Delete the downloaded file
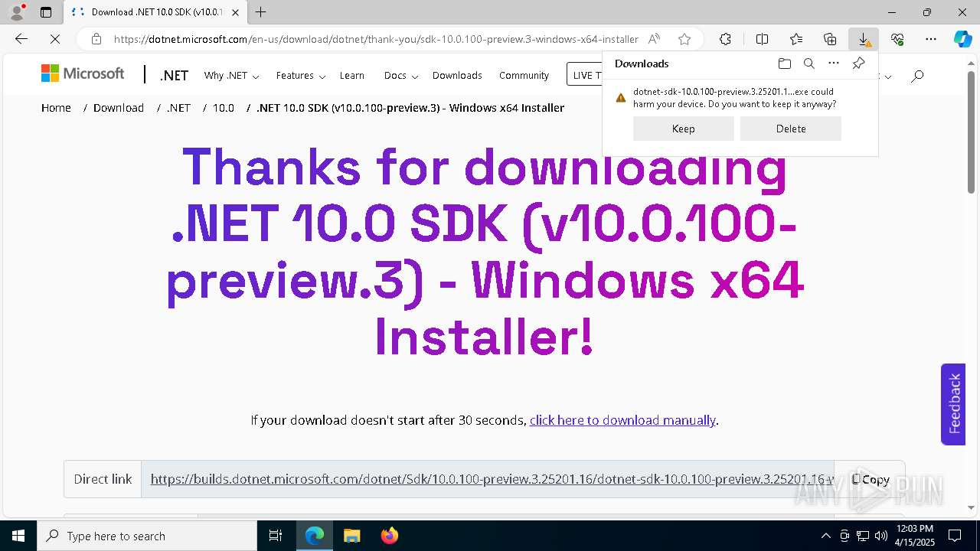980x551 pixels. 791,129
